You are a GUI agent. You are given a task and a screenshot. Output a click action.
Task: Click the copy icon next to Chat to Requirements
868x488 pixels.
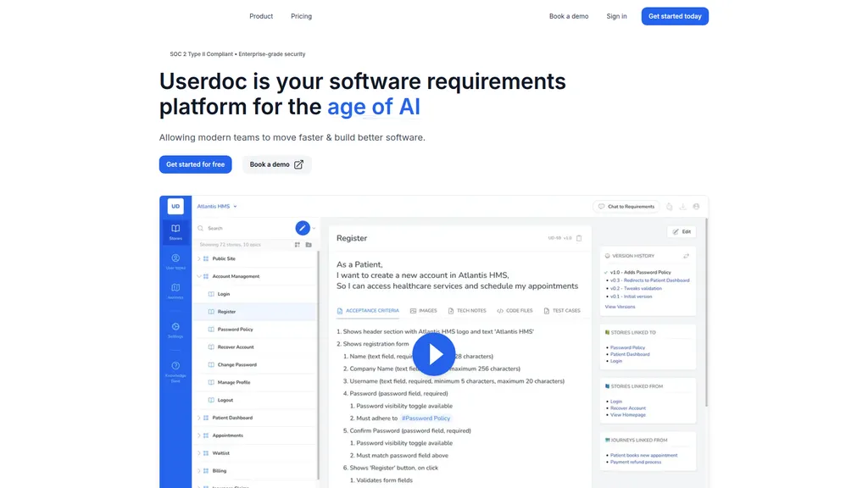670,207
